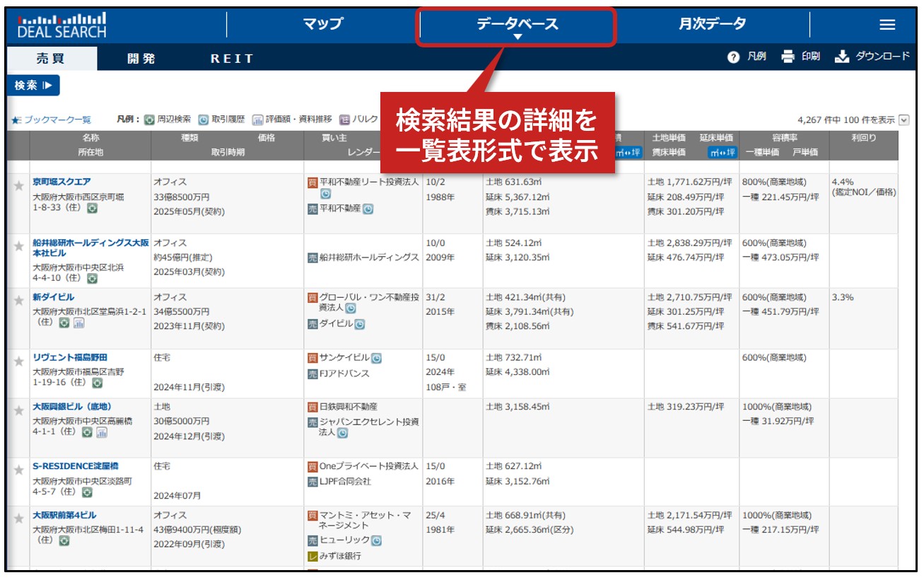Expand the 100 件を表示 dropdown arrow
The height and width of the screenshot is (580, 924).
904,120
